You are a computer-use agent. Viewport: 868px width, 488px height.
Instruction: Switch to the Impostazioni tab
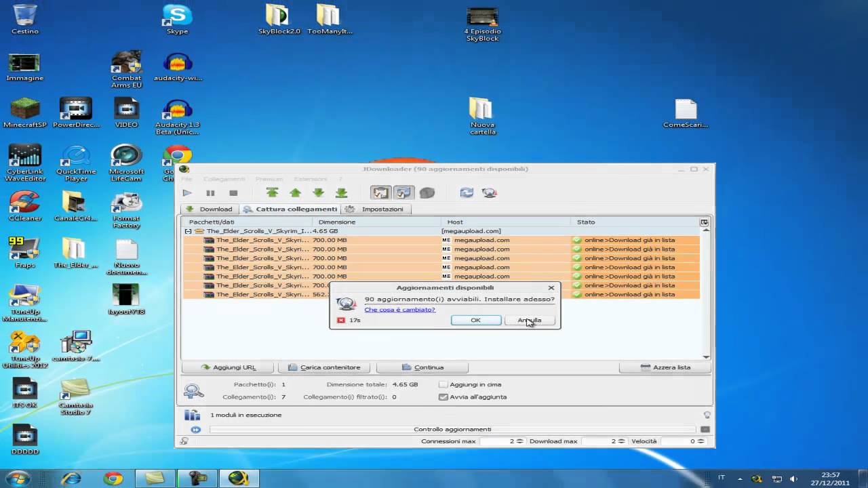(375, 209)
